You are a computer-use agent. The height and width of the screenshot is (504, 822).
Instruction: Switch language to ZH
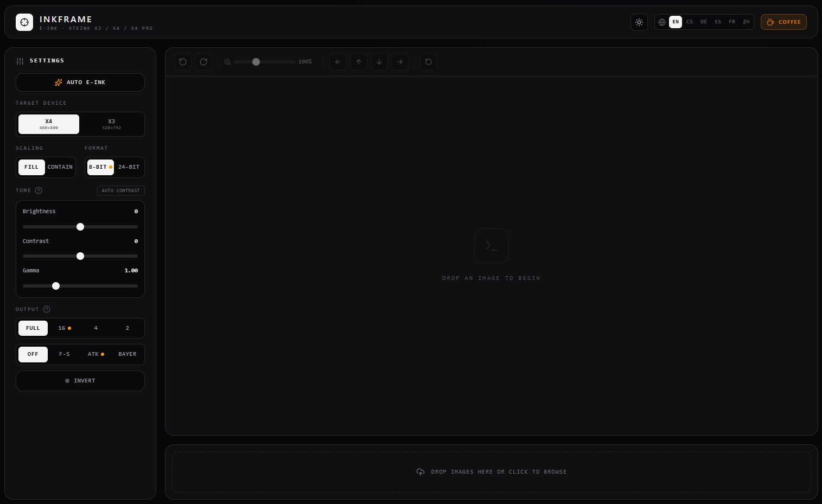pyautogui.click(x=746, y=22)
